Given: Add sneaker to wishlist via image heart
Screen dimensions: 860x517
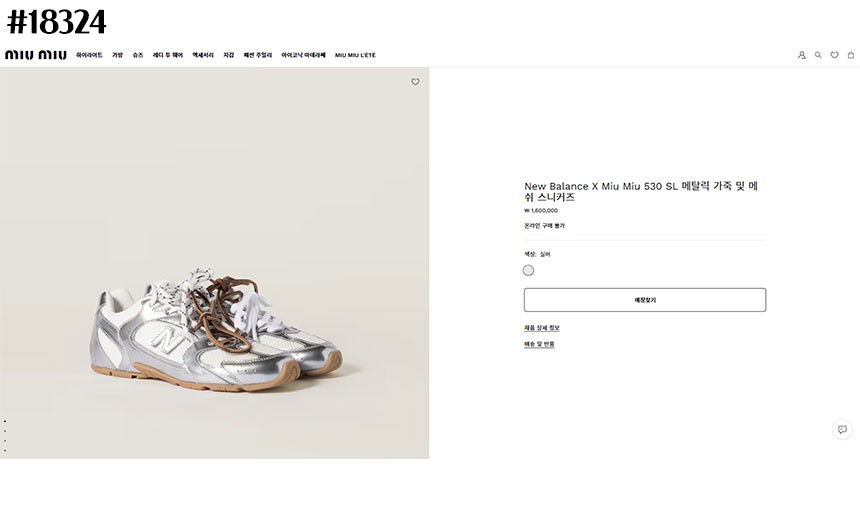Looking at the screenshot, I should (x=415, y=82).
